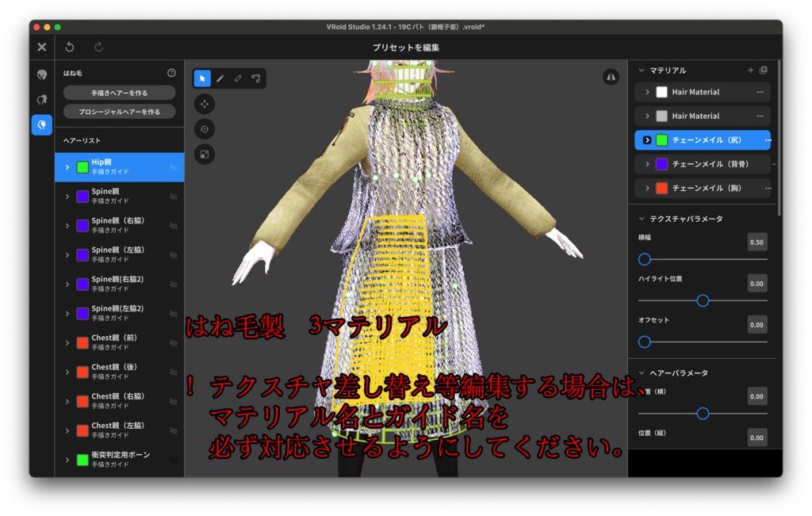This screenshot has width=812, height=516.
Task: Click the プロシージャルヘアーを作る button
Action: tap(119, 112)
